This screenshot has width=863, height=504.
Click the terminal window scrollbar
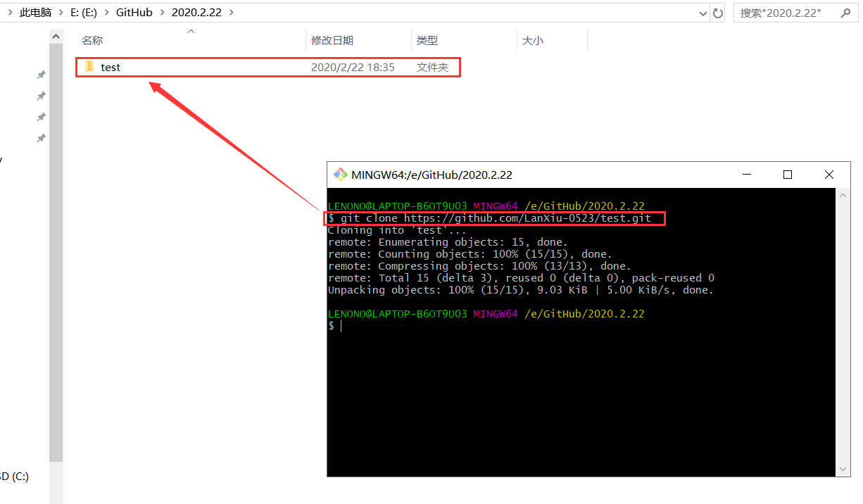[843, 331]
